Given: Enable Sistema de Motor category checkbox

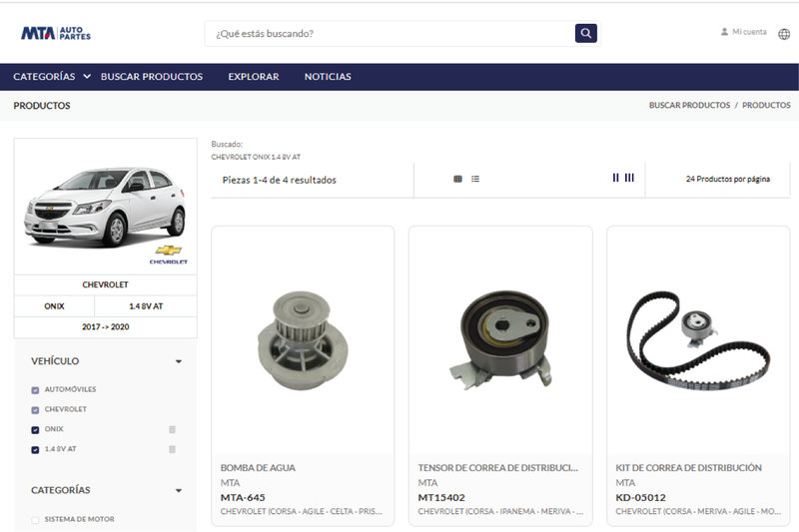Looking at the screenshot, I should (36, 520).
